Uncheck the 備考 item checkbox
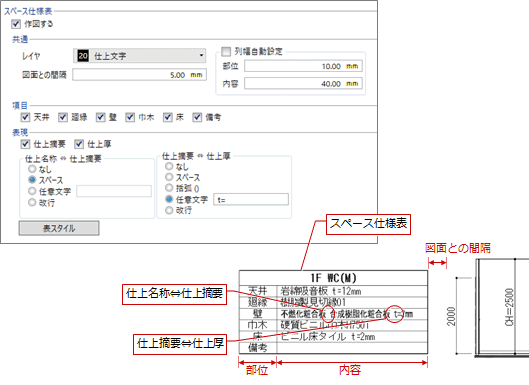The height and width of the screenshot is (385, 529). click(197, 117)
